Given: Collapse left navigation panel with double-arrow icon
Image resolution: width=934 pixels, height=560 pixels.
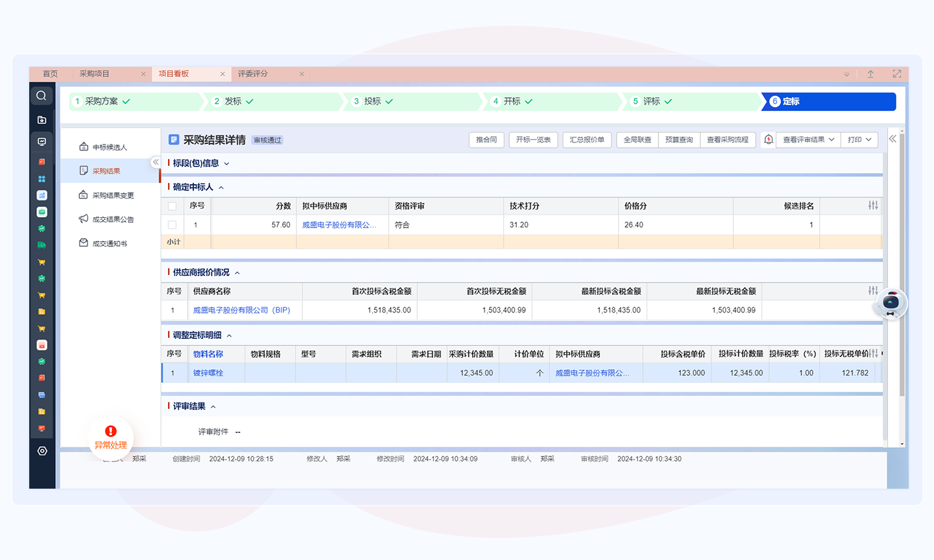Looking at the screenshot, I should [x=156, y=162].
